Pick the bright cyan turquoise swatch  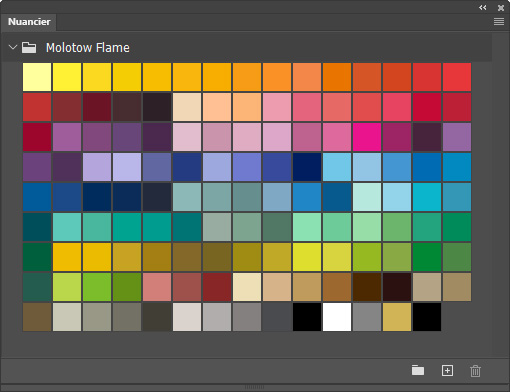tap(427, 197)
